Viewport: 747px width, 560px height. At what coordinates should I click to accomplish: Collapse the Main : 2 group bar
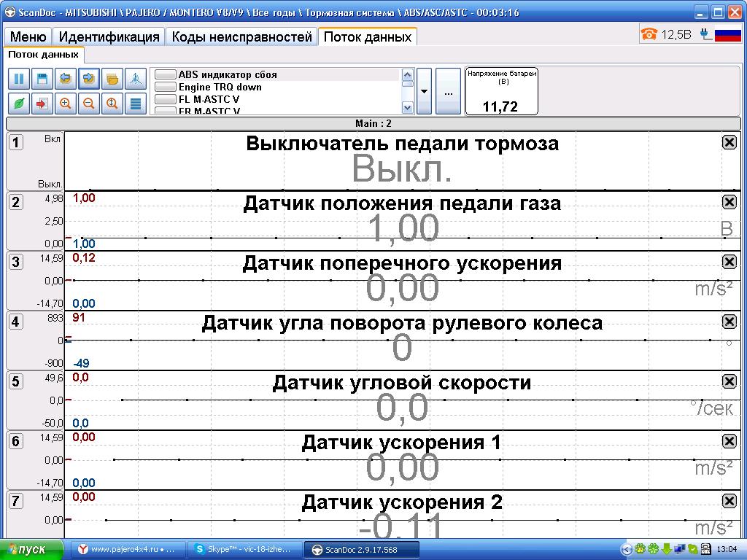click(x=373, y=123)
